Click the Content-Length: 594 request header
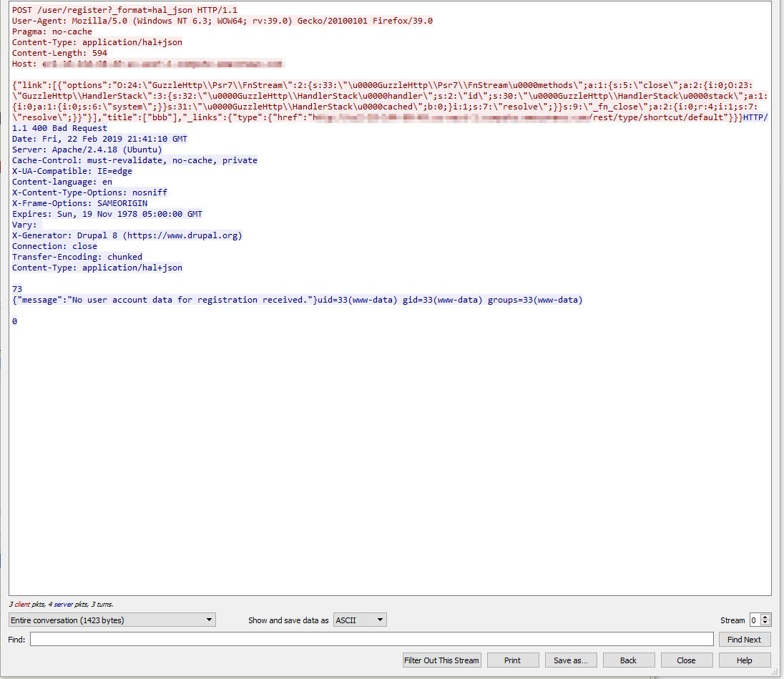The image size is (784, 679). 60,54
